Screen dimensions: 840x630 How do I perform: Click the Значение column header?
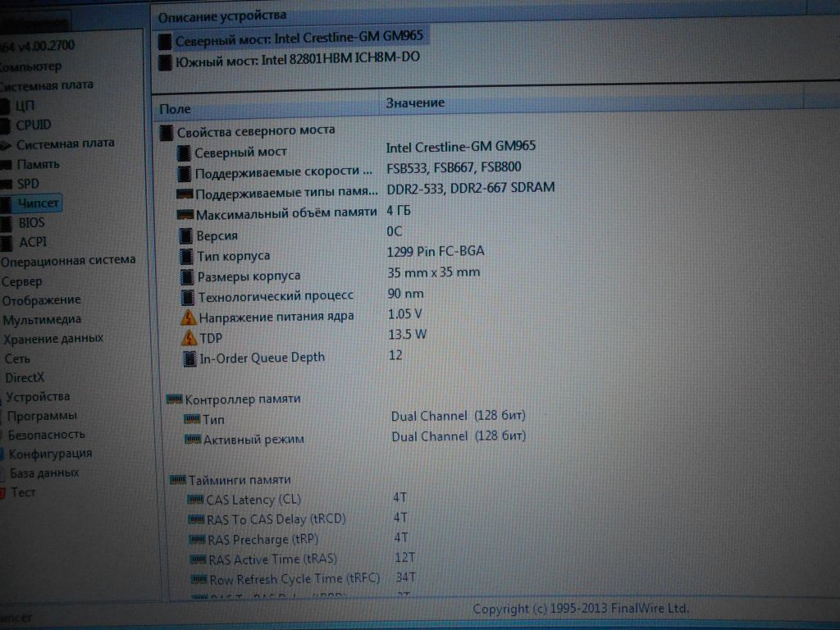coord(415,103)
